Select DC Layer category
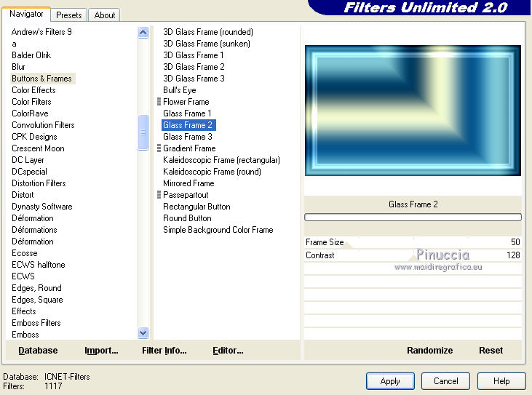 (28, 160)
